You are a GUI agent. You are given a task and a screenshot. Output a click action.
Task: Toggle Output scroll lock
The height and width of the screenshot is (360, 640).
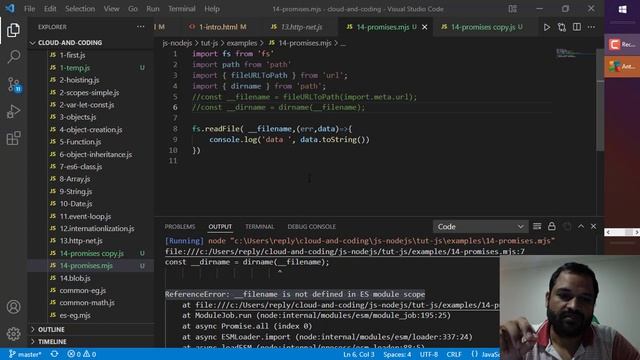(x=551, y=226)
